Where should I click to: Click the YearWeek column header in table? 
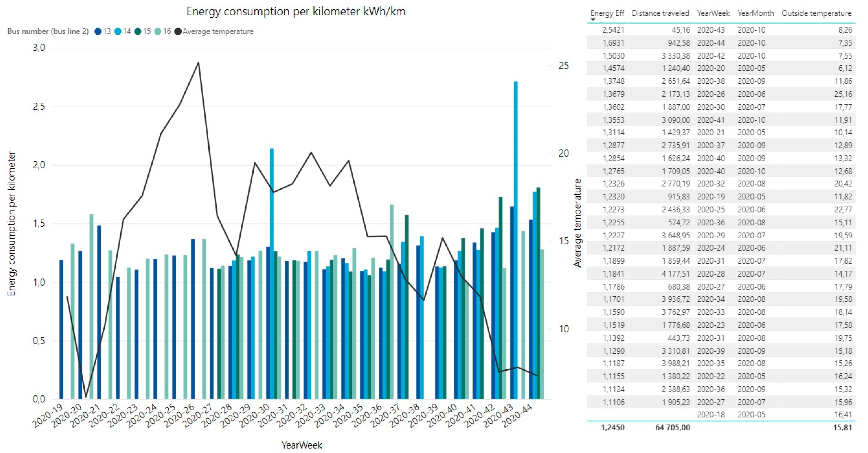click(x=713, y=13)
